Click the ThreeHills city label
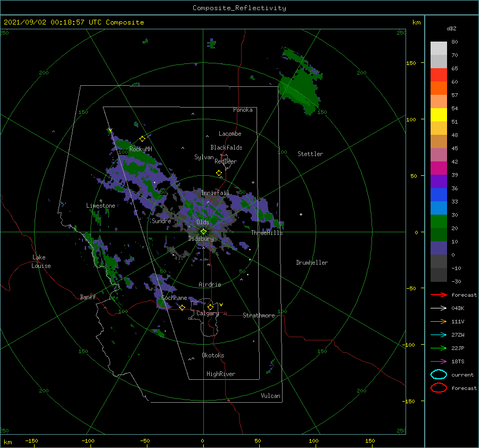This screenshot has width=479, height=448. (x=267, y=233)
